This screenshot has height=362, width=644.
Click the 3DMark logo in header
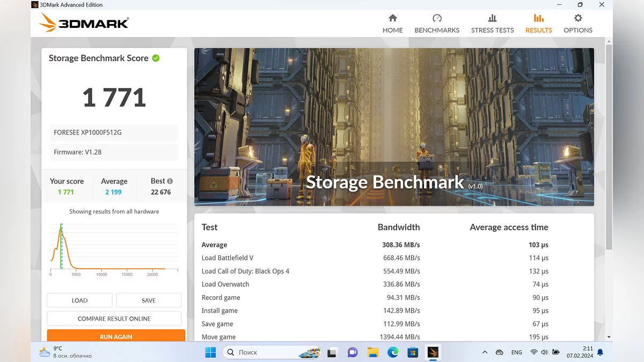click(84, 23)
